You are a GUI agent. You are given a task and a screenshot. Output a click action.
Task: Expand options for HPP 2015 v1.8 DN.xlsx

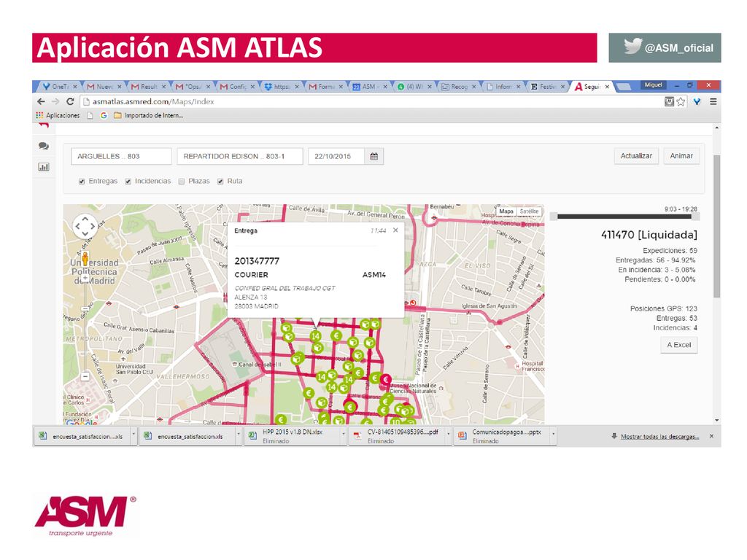point(344,435)
